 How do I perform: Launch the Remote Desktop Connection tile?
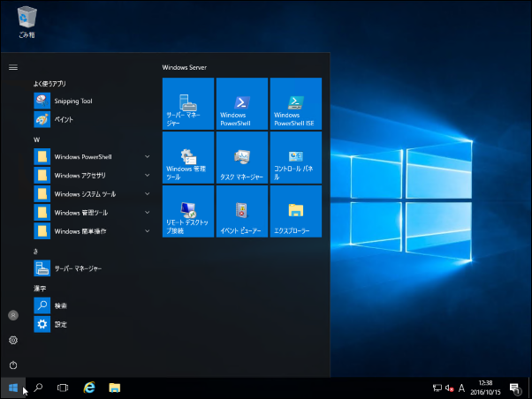(x=188, y=211)
